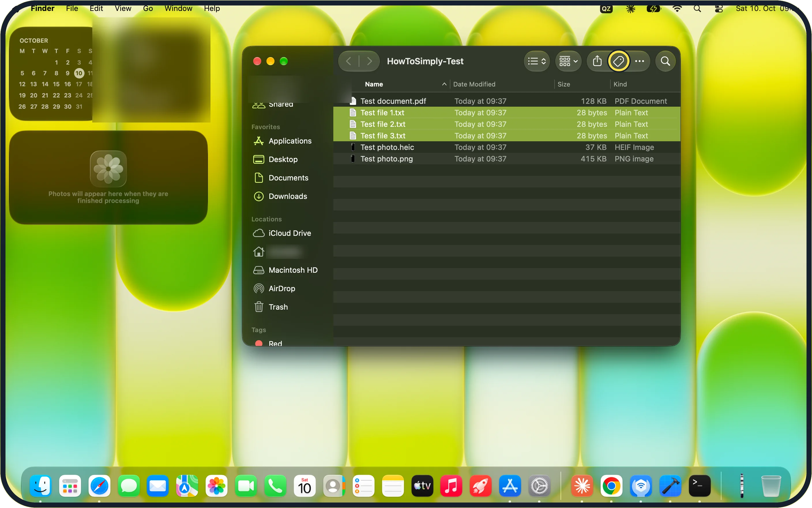Open the Share toolbar button

597,61
